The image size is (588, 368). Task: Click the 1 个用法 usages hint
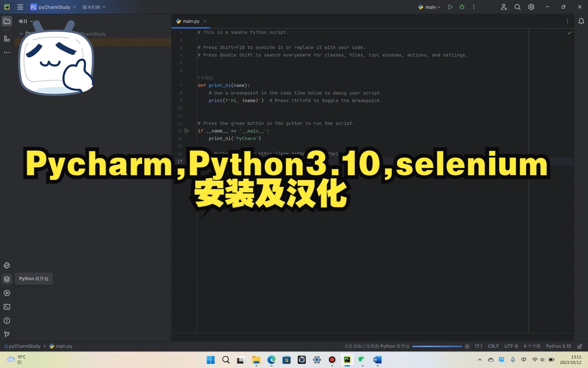pyautogui.click(x=206, y=78)
